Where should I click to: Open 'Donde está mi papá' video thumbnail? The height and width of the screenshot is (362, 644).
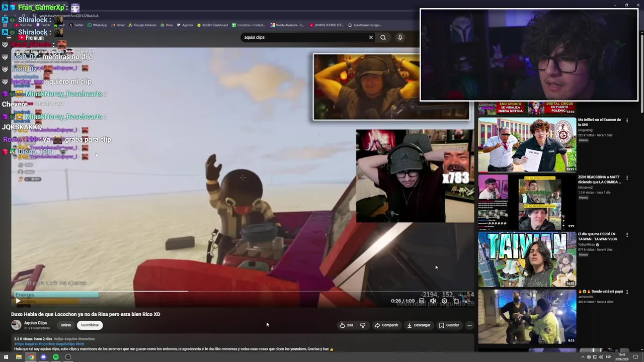(x=527, y=317)
